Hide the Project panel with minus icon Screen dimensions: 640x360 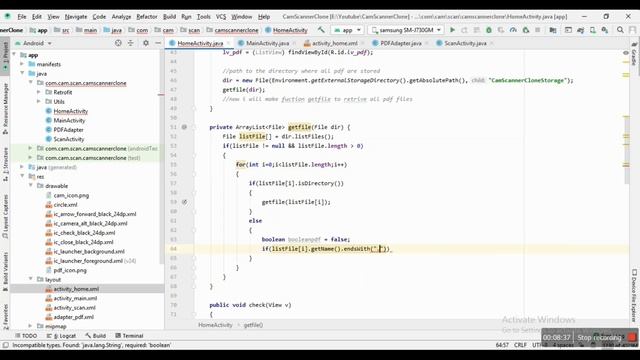158,43
